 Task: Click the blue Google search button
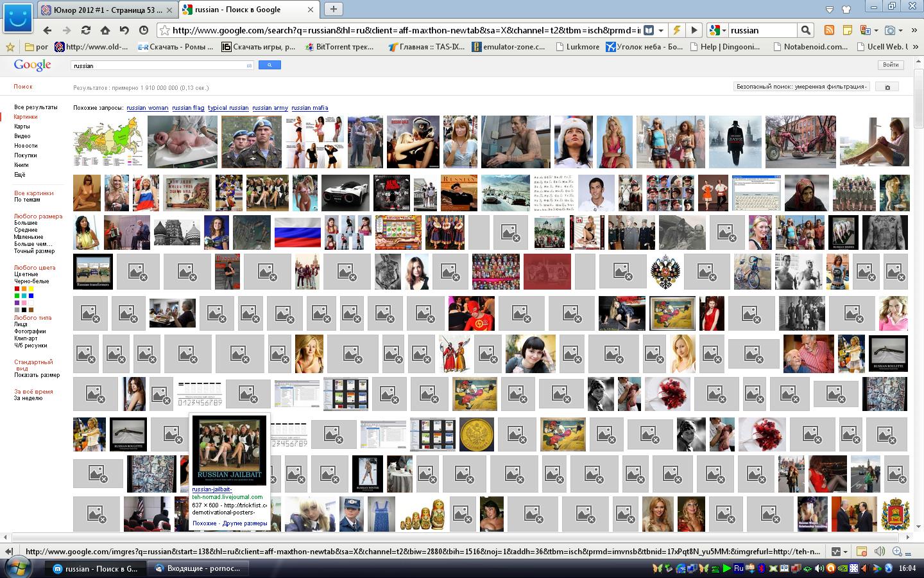[x=269, y=65]
